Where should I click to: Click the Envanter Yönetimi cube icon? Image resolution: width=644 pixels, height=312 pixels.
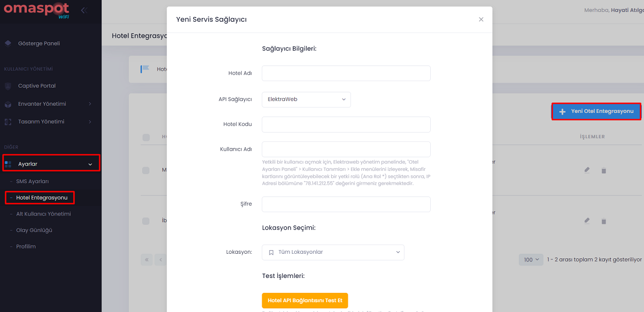[x=8, y=104]
